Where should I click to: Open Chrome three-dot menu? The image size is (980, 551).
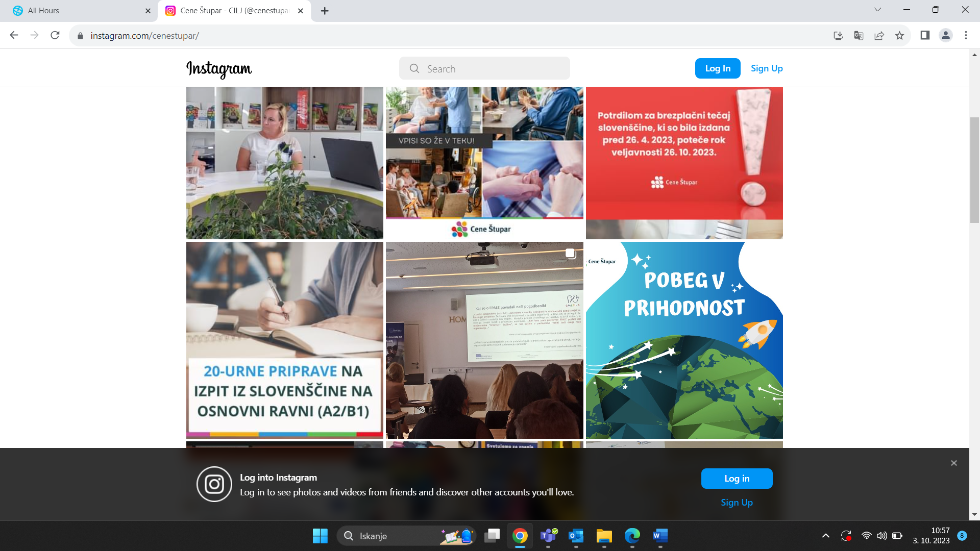pos(966,35)
